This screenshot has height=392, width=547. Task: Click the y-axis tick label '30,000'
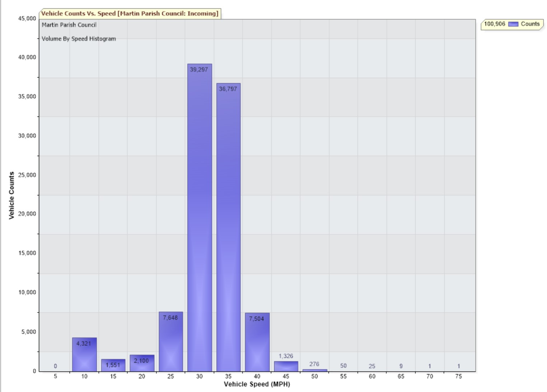(27, 136)
